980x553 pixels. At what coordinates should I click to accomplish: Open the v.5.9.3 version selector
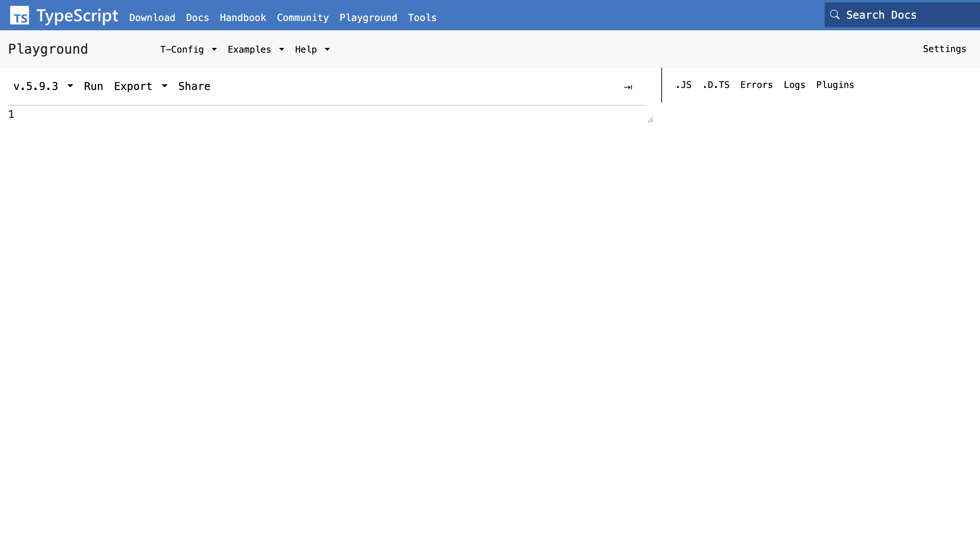point(43,86)
